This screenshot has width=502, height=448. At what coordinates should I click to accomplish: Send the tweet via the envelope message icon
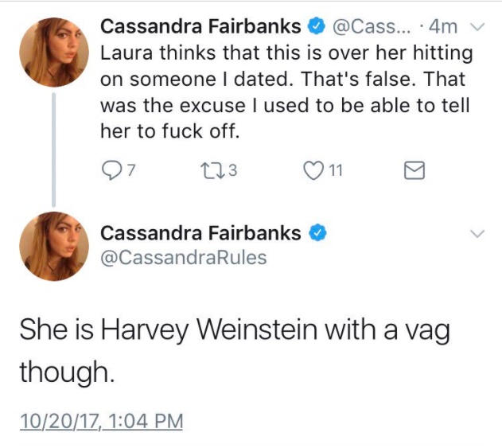click(415, 169)
